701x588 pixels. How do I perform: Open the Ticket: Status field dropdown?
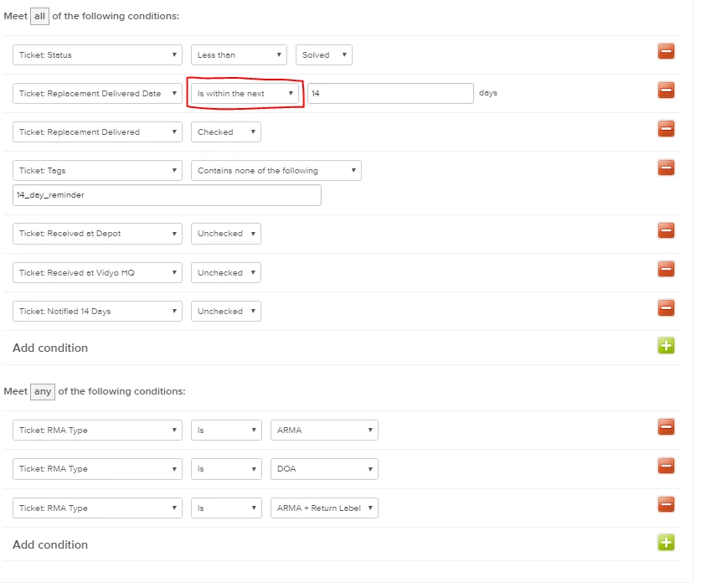coord(97,55)
